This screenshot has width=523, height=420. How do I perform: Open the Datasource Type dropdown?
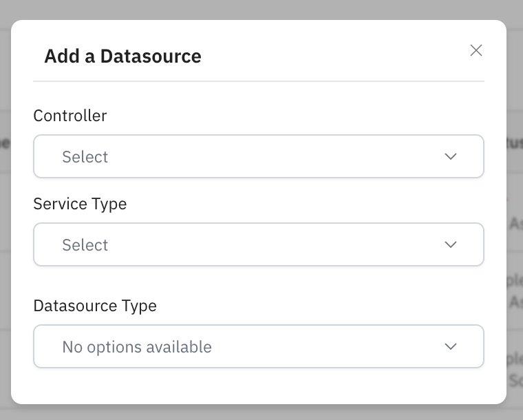pyautogui.click(x=258, y=346)
